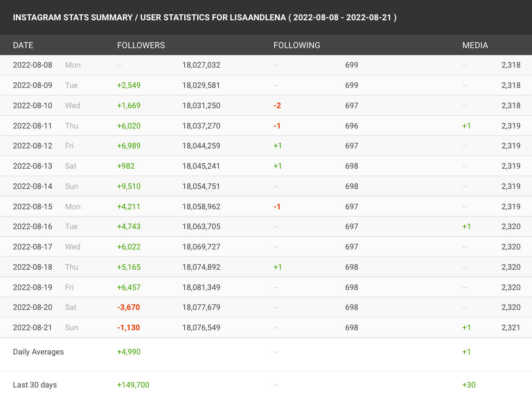Click following change +1 on 2022-08-12 row
The image size is (532, 403).
coord(278,146)
